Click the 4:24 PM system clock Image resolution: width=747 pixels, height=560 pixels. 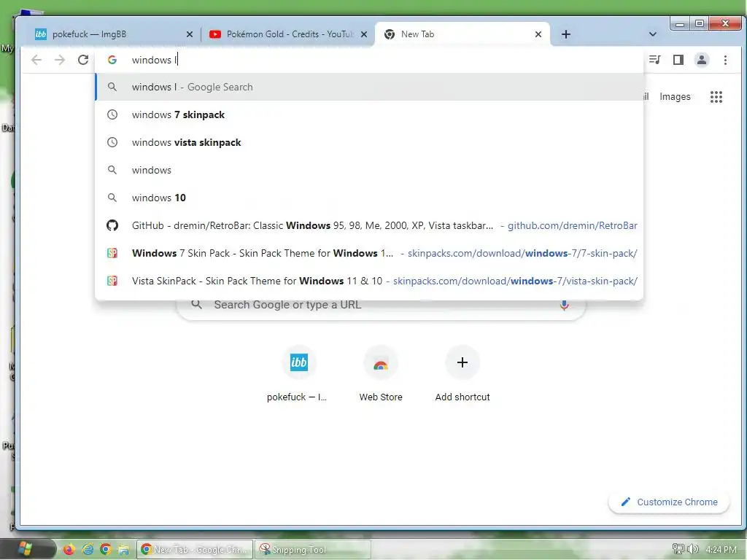[x=721, y=550]
